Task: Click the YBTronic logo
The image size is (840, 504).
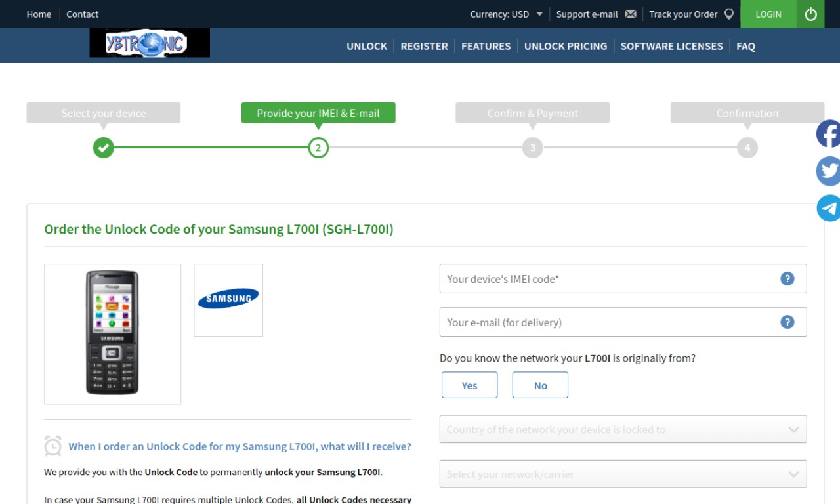Action: pos(150,43)
